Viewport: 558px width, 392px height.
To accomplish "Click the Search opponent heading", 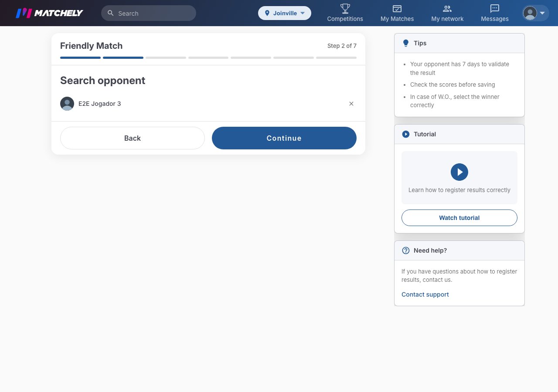I will point(102,81).
